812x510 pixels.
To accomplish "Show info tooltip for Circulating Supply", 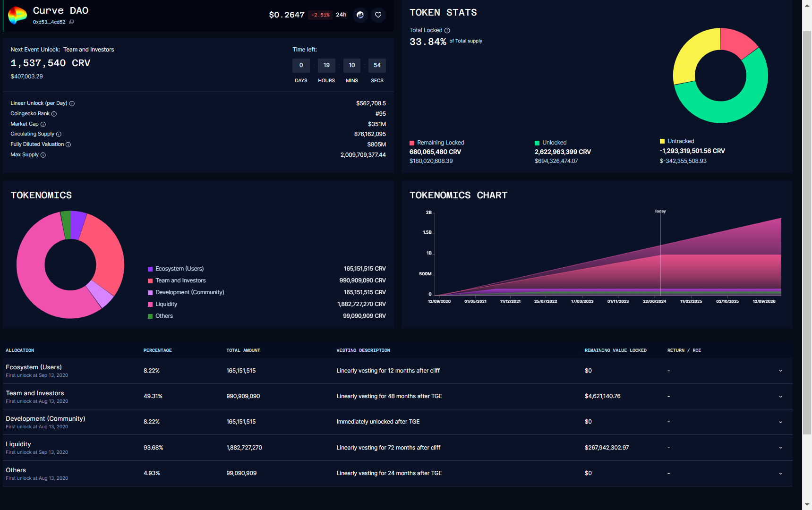I will pos(59,134).
